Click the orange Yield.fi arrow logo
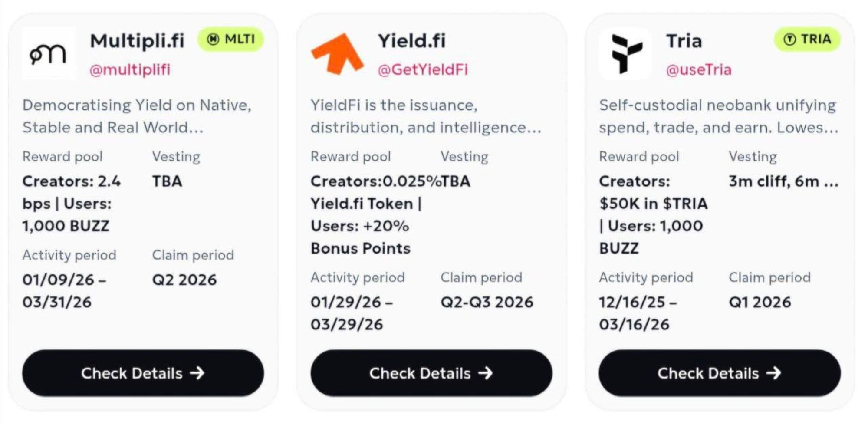 [x=337, y=54]
